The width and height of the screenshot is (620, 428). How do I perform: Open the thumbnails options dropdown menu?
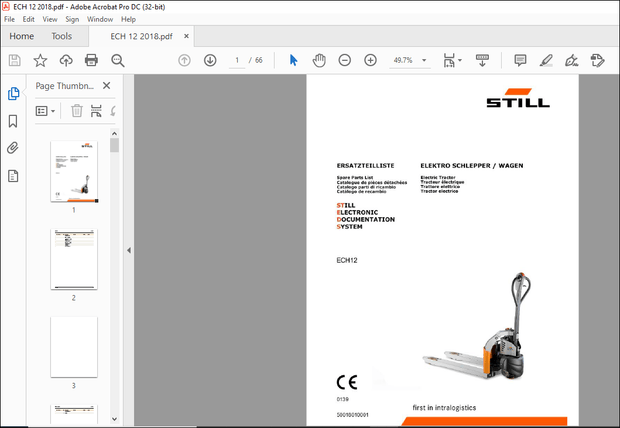45,111
